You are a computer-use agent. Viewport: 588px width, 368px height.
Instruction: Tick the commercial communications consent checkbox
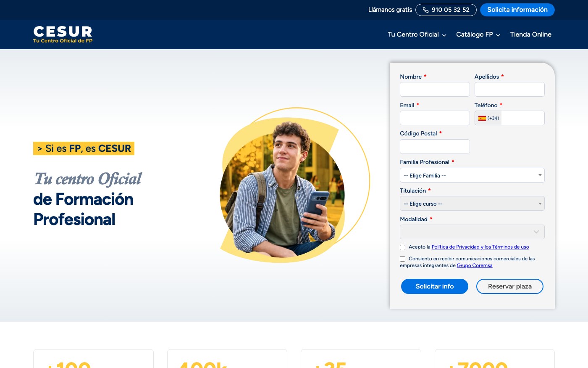pyautogui.click(x=402, y=259)
